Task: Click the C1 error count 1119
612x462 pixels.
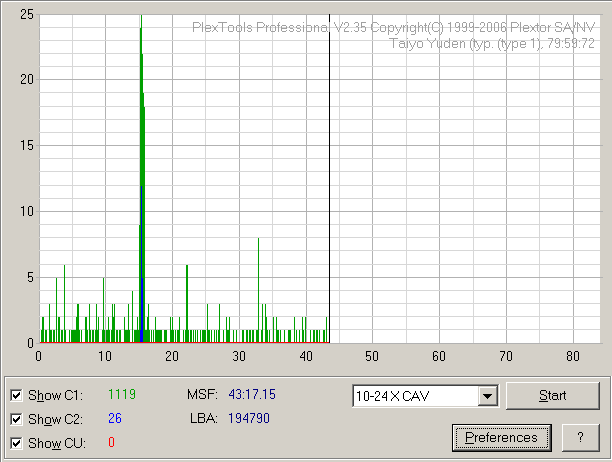Action: (122, 394)
